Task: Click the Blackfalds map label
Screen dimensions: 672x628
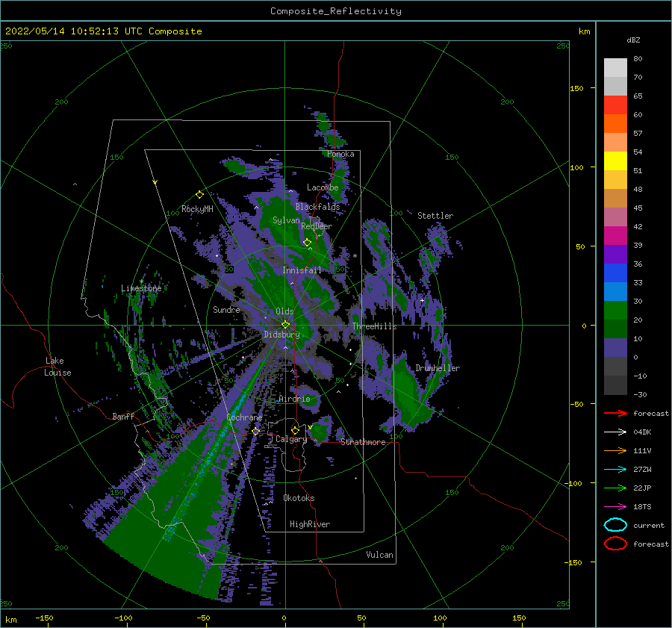Action: tap(317, 207)
